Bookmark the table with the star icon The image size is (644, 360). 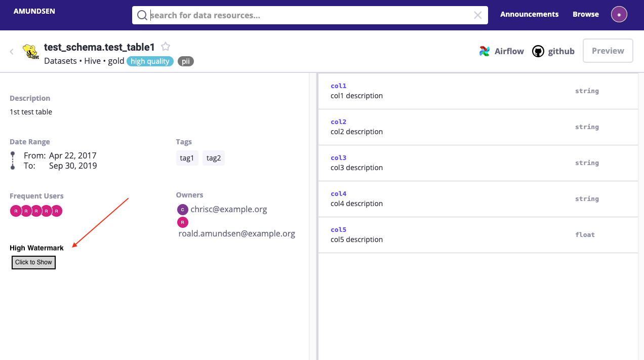(166, 47)
